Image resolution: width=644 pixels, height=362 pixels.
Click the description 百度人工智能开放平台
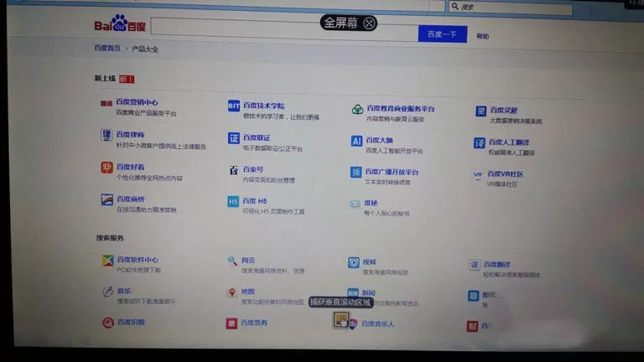[394, 151]
